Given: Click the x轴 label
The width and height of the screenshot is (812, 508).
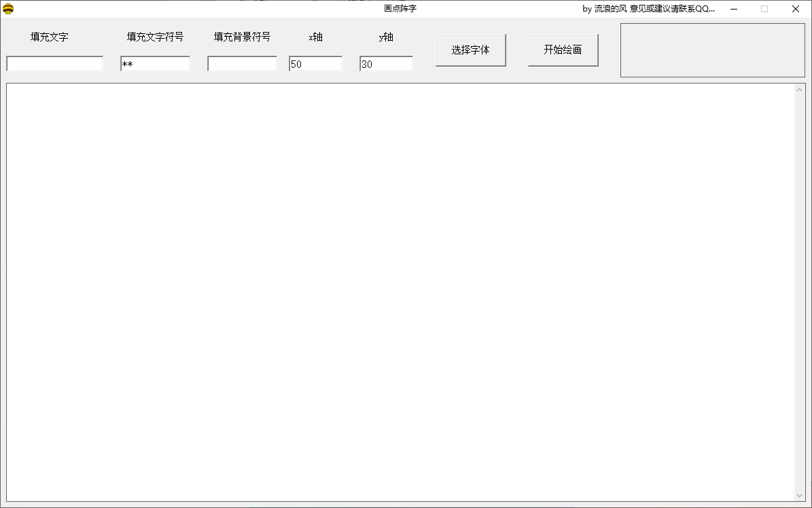Looking at the screenshot, I should coord(316,37).
